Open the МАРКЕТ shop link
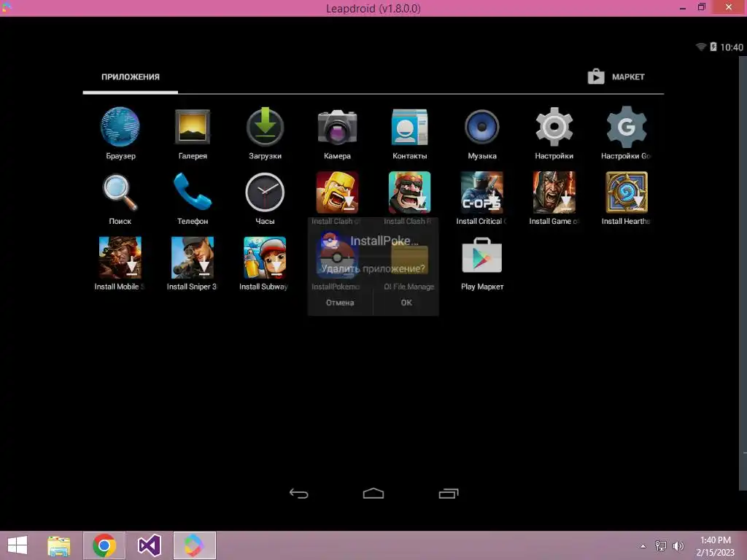The image size is (747, 560). pyautogui.click(x=616, y=77)
